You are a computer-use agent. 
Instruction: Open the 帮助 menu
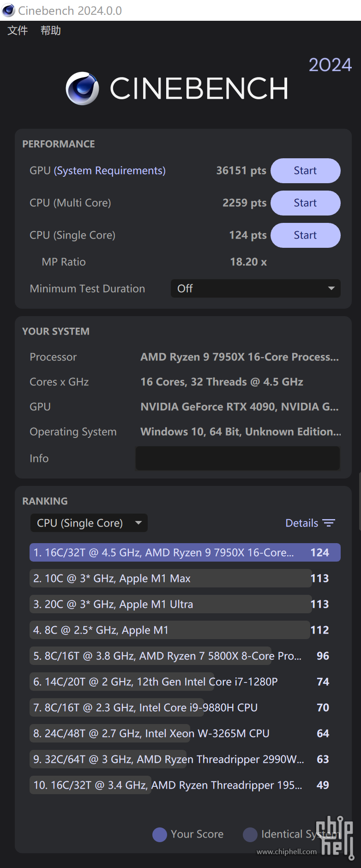click(x=51, y=30)
